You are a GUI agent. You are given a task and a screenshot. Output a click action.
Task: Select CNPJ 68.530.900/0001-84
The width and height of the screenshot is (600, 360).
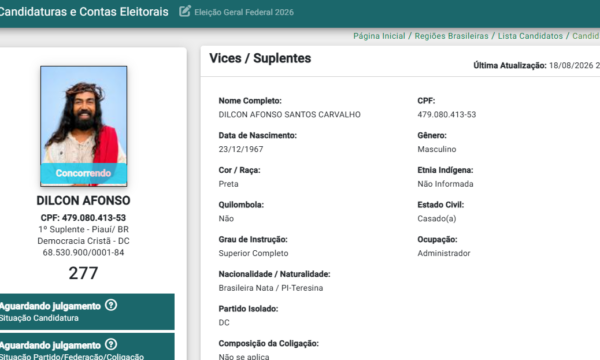click(83, 252)
